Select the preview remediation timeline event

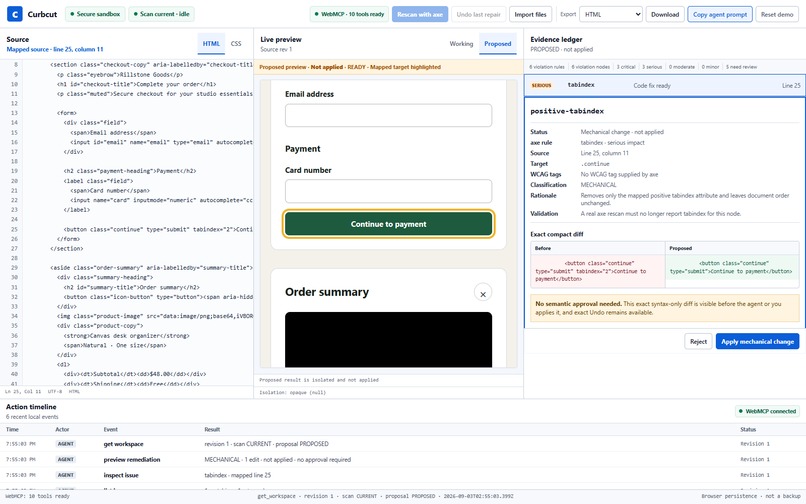pyautogui.click(x=402, y=460)
